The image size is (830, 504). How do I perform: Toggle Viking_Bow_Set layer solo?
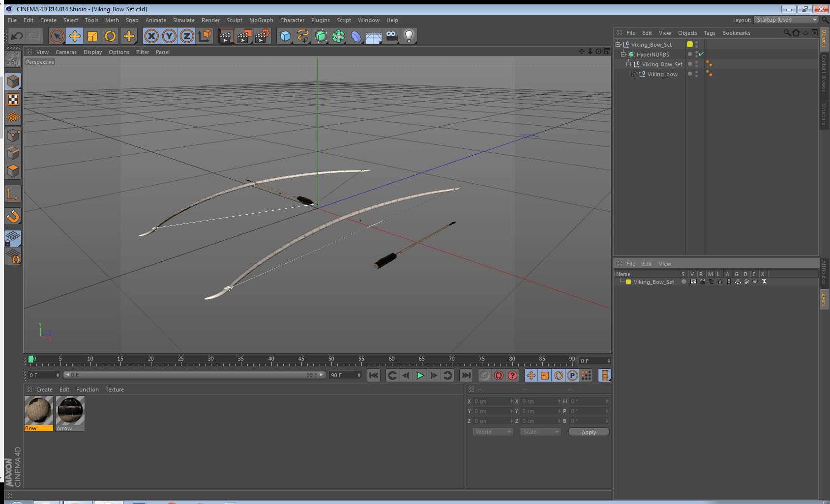coord(684,282)
